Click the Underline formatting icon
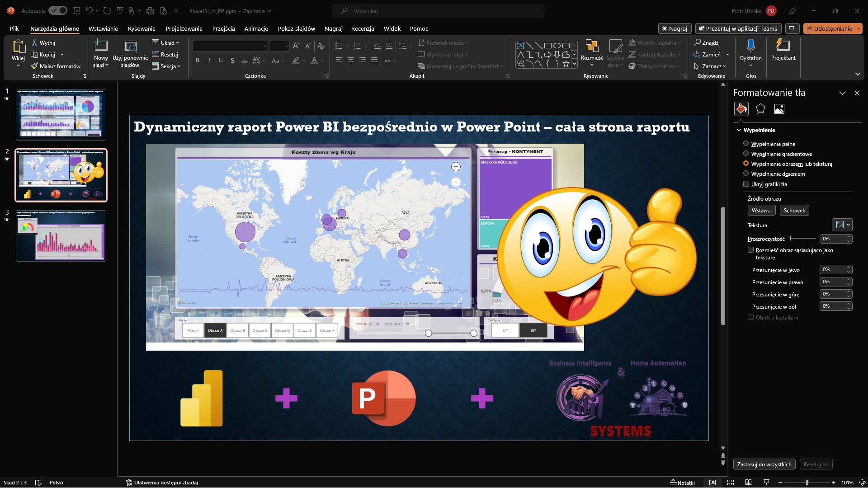The height and width of the screenshot is (488, 868). 221,61
